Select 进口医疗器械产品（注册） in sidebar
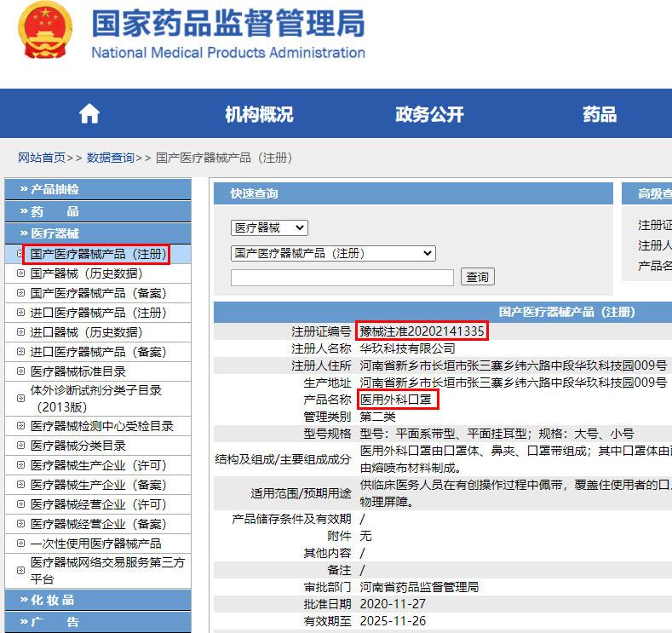The height and width of the screenshot is (633, 672). pyautogui.click(x=98, y=313)
